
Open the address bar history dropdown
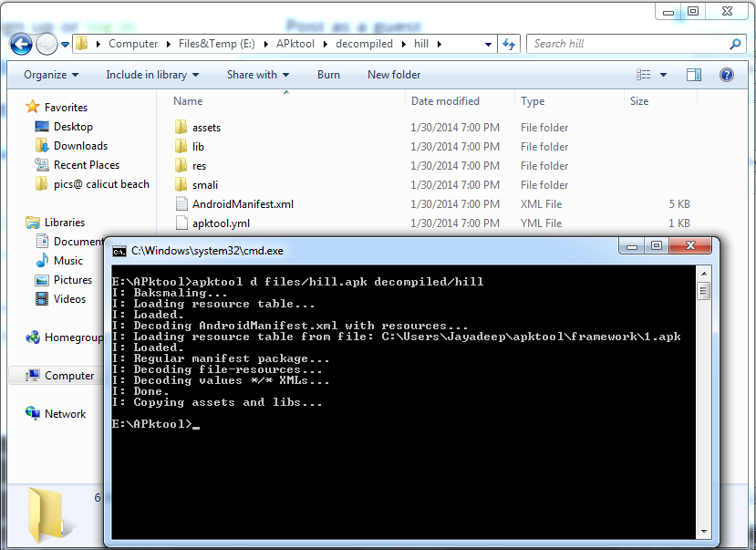tap(488, 45)
